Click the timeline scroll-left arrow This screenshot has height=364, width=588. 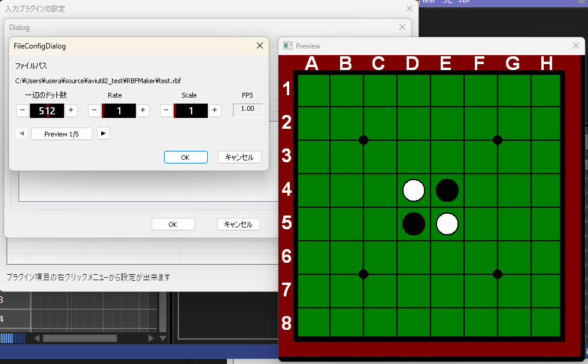click(x=37, y=338)
